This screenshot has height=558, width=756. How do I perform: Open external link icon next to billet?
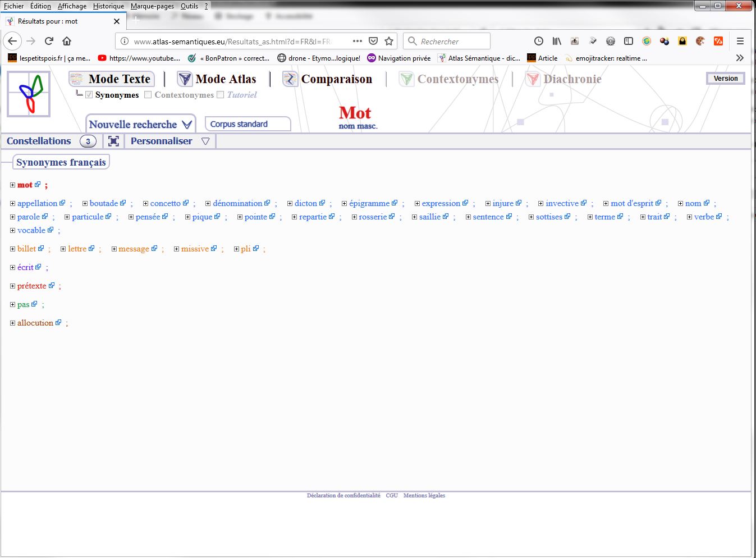click(41, 249)
